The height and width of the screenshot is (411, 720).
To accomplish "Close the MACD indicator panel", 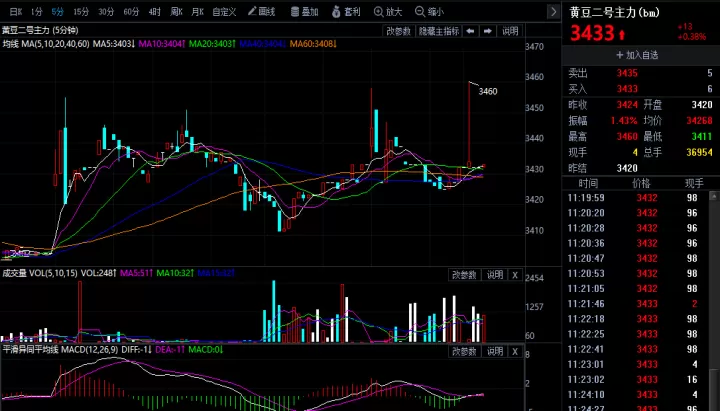I will 515,351.
